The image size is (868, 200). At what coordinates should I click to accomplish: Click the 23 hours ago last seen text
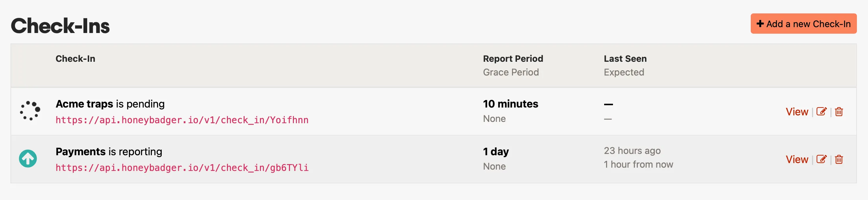pos(632,151)
